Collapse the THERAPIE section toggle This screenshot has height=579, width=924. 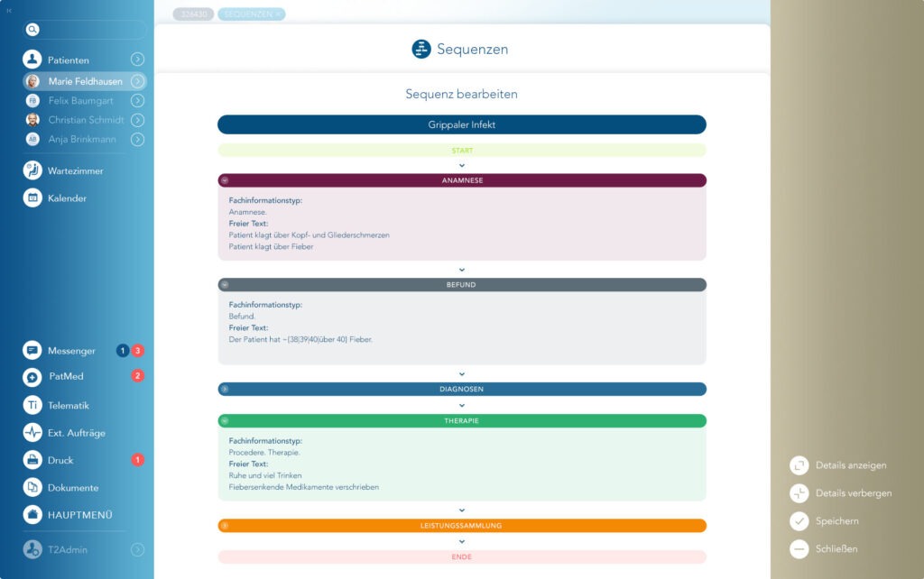225,421
